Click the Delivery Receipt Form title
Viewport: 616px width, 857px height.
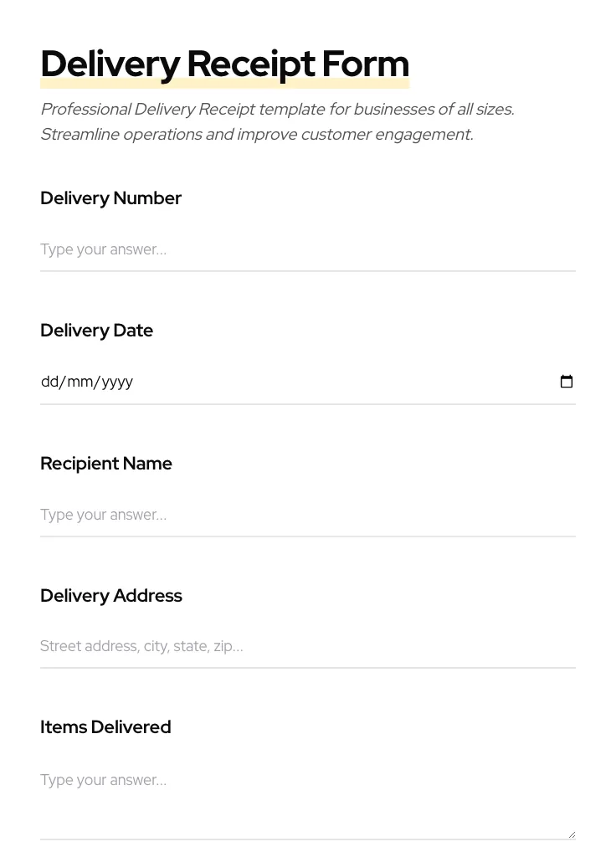[224, 63]
